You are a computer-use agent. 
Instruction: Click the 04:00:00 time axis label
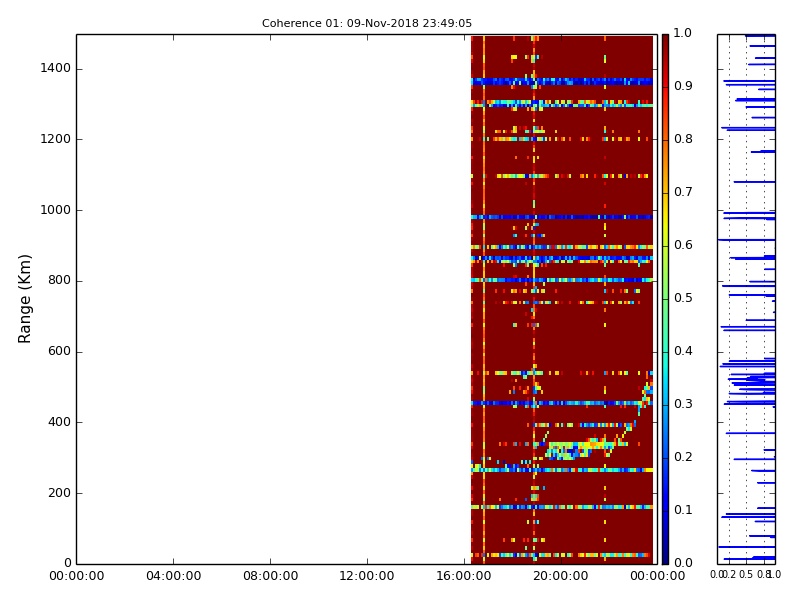(173, 576)
